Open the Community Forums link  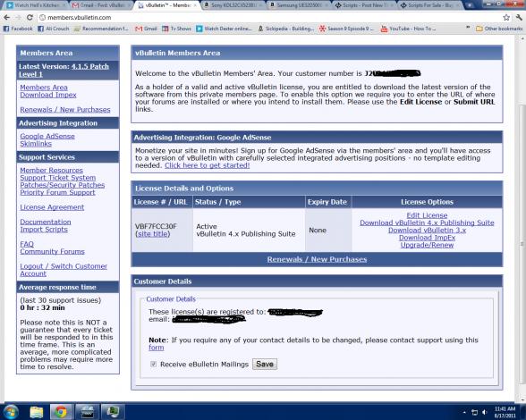click(x=52, y=251)
